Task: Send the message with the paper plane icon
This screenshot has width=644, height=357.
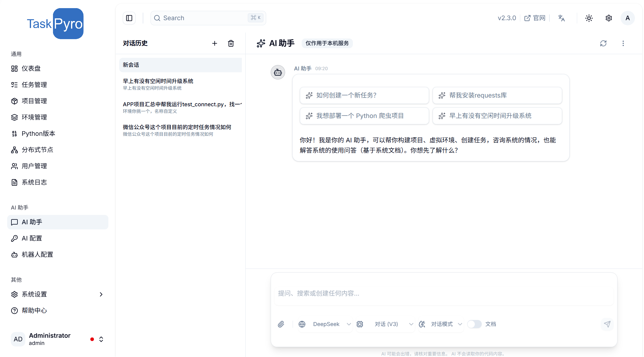Action: (x=607, y=324)
